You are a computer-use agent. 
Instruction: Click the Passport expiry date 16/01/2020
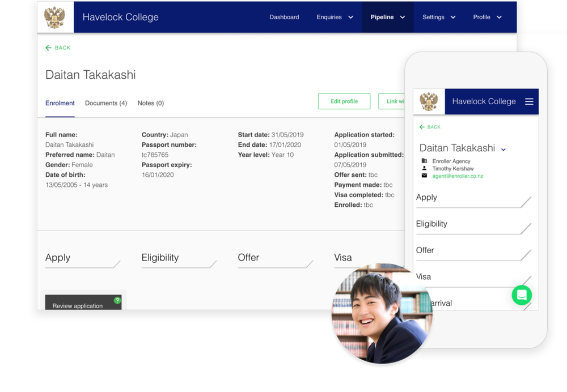(158, 175)
